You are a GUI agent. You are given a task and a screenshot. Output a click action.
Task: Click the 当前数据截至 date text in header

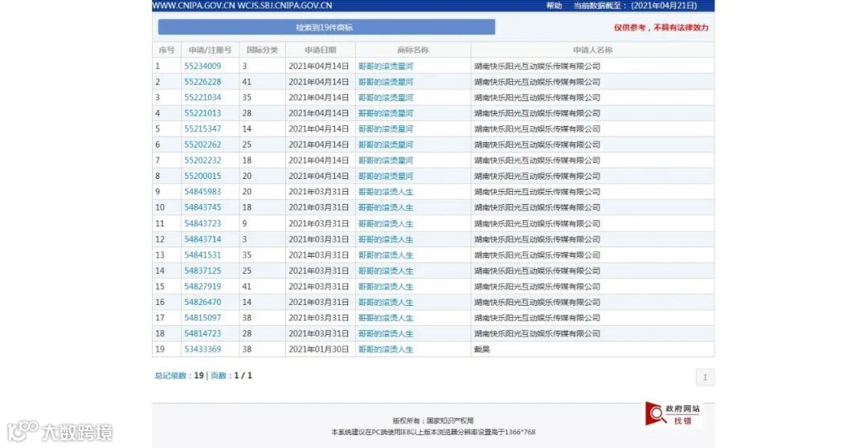pyautogui.click(x=635, y=6)
